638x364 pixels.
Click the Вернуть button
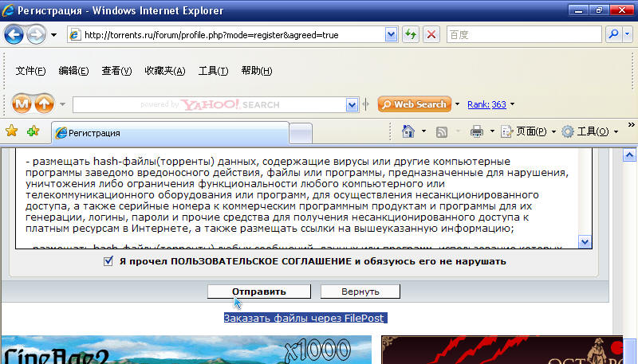coord(360,292)
